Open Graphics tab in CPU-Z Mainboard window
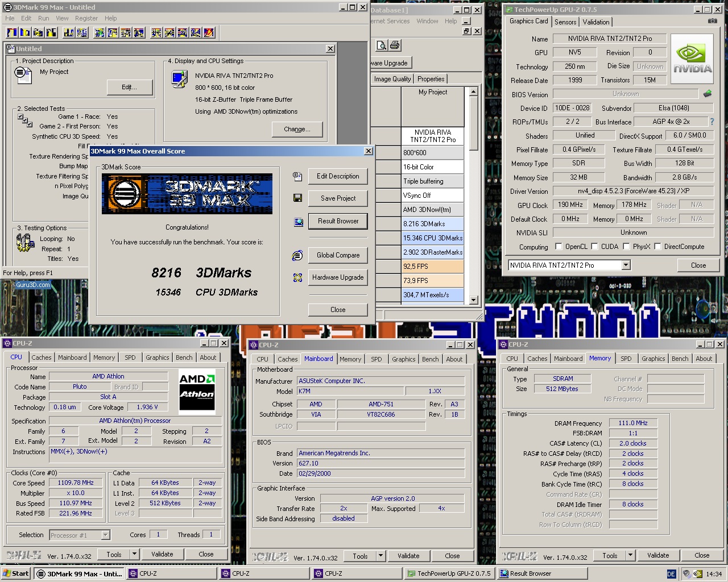Screen dimensions: 728x582 [404, 359]
